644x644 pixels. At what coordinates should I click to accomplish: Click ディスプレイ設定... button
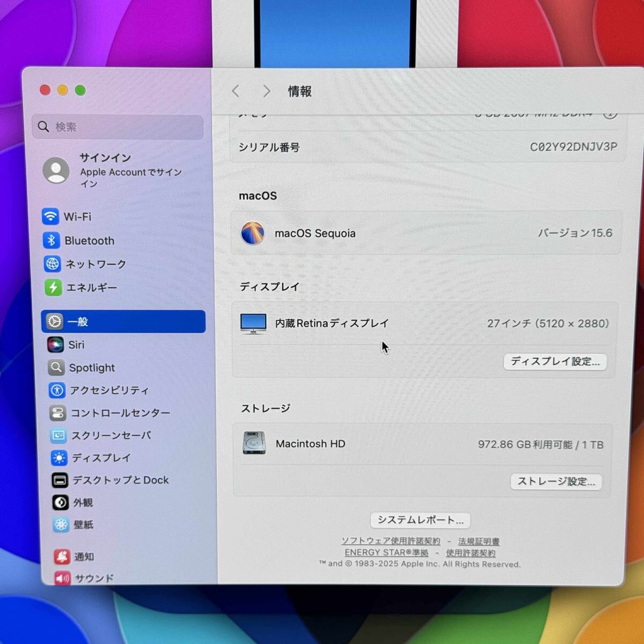555,361
